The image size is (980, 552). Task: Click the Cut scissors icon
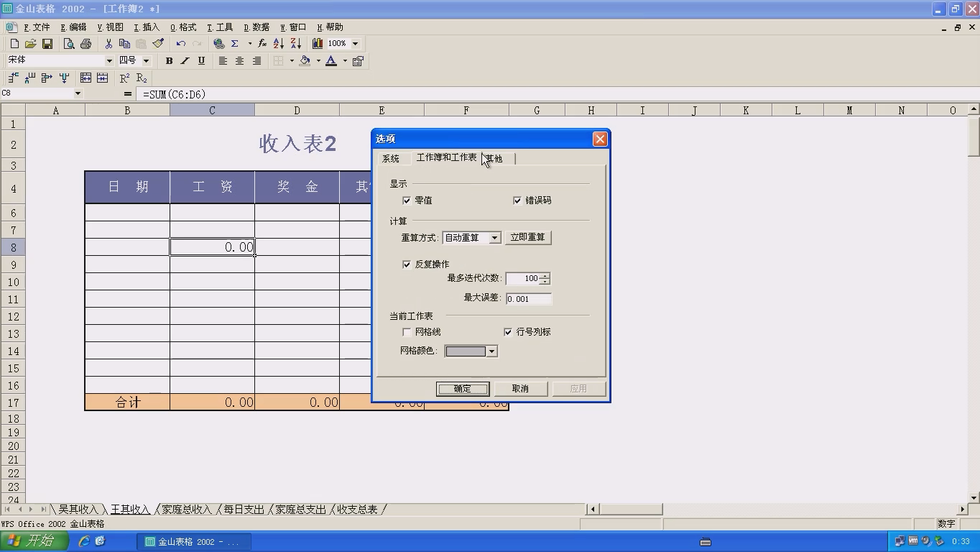(x=108, y=44)
